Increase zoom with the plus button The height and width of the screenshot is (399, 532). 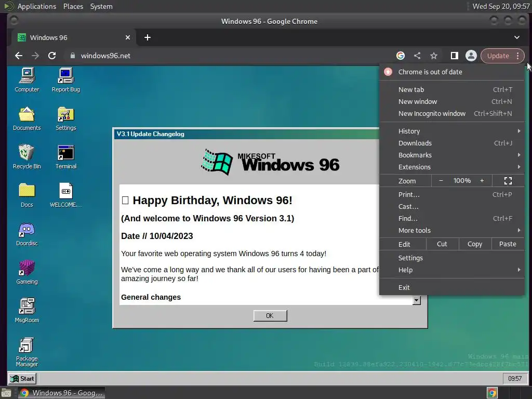[x=482, y=181]
